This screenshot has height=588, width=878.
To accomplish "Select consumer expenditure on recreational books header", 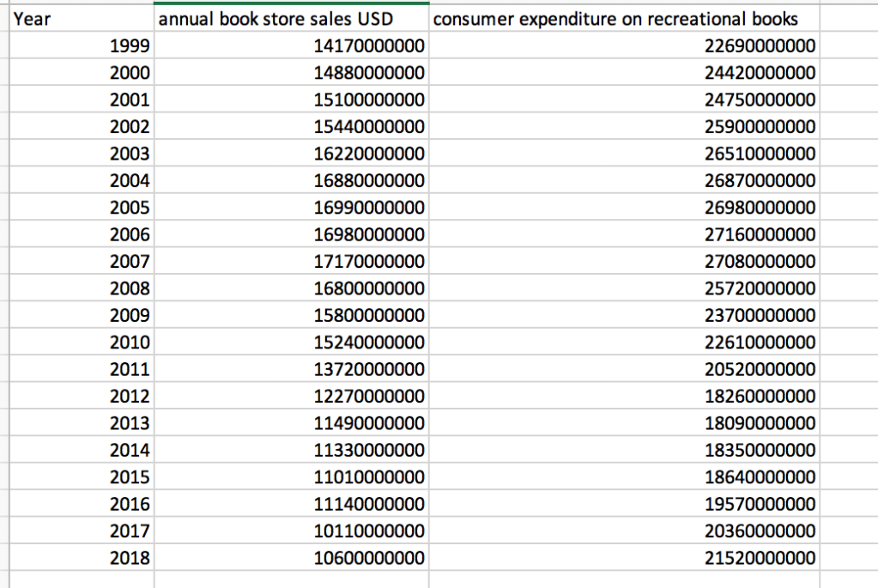I will click(x=616, y=20).
